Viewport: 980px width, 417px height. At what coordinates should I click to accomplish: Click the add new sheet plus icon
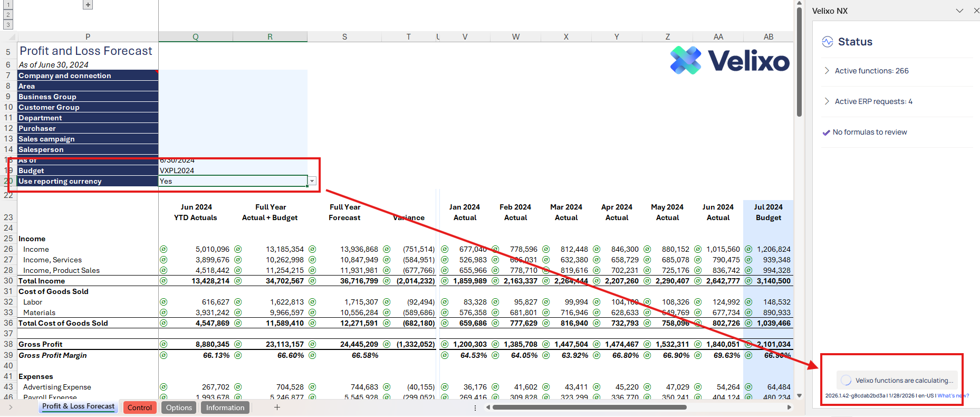[x=277, y=407]
